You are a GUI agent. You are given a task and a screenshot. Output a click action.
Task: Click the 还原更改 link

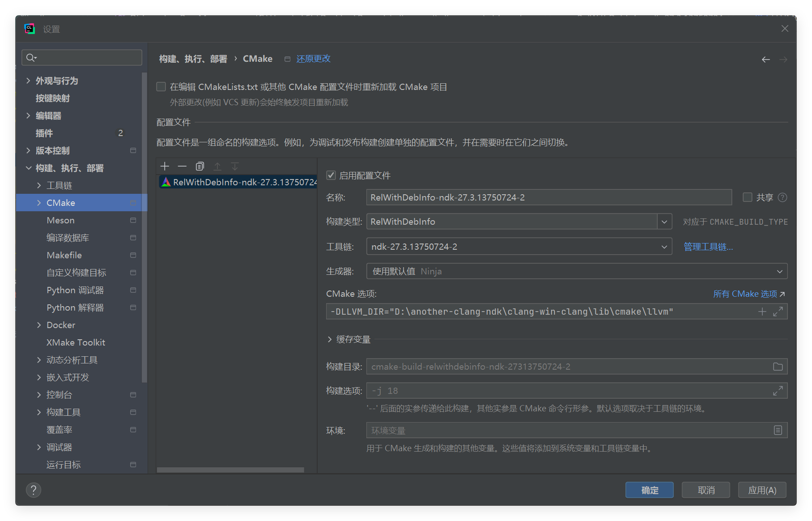click(313, 59)
